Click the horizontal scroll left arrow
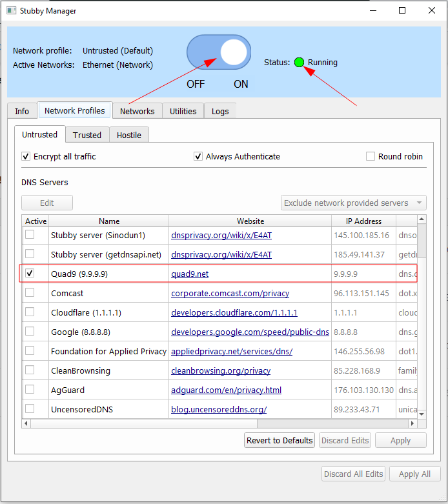This screenshot has height=504, width=448. [x=26, y=423]
